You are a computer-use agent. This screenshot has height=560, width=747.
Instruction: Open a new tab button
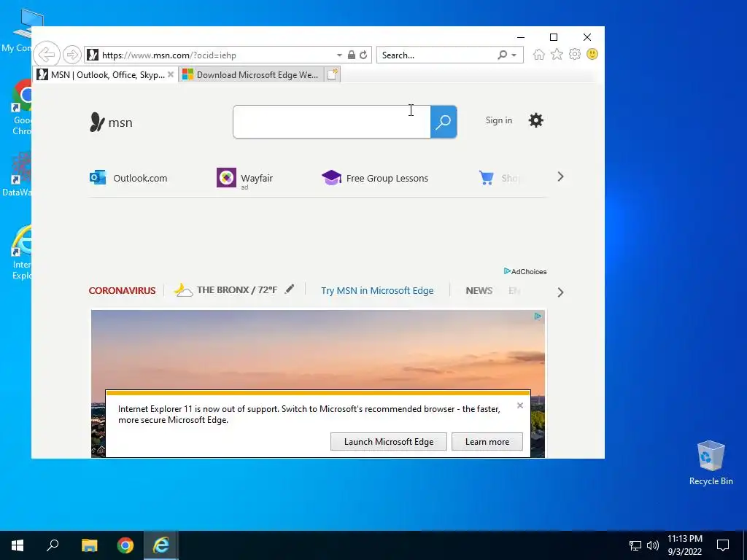tap(332, 74)
